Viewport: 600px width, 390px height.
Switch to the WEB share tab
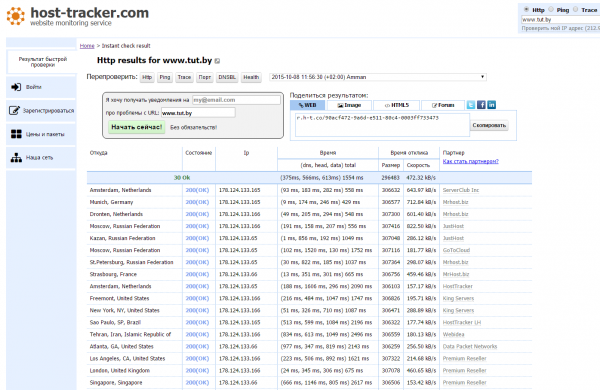(308, 105)
